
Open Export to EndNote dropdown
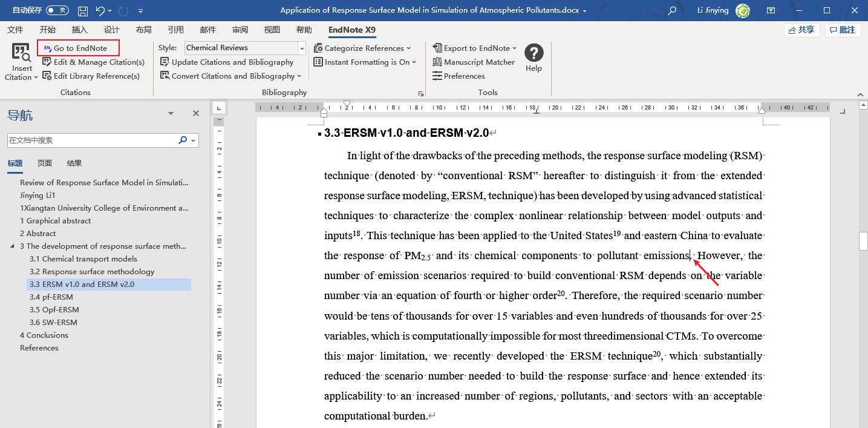[x=474, y=48]
